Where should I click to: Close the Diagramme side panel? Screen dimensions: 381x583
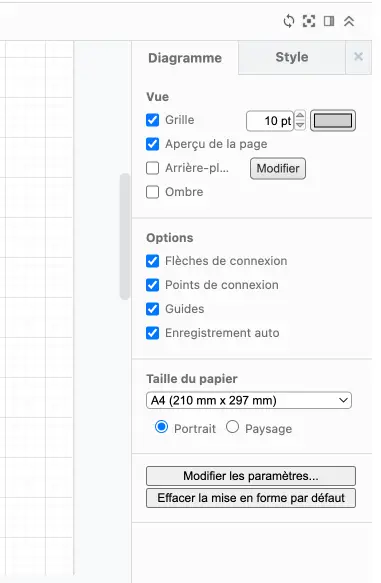click(x=358, y=57)
